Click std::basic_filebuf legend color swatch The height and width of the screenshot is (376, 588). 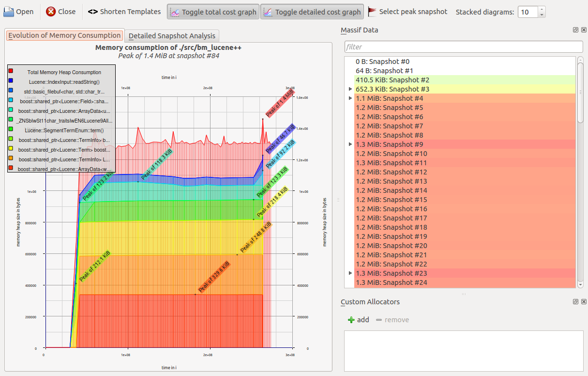pos(11,91)
